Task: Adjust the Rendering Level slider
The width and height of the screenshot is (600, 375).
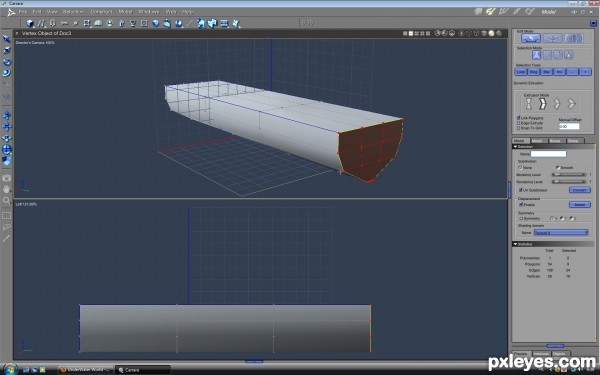Action: (569, 182)
